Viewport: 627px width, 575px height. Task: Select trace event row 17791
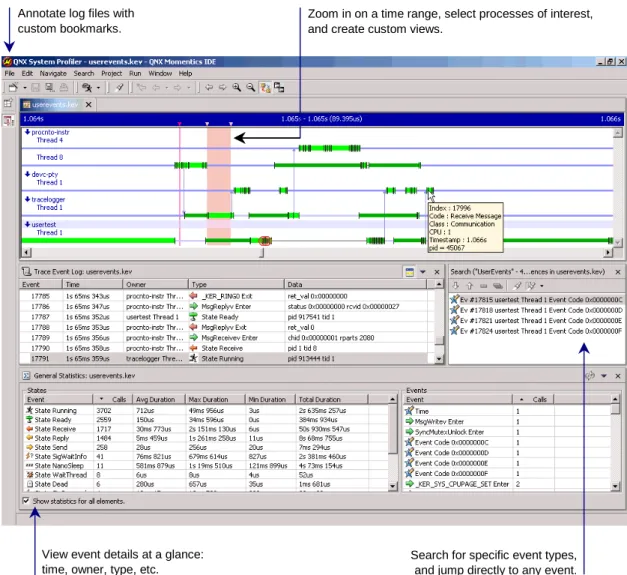(228, 359)
